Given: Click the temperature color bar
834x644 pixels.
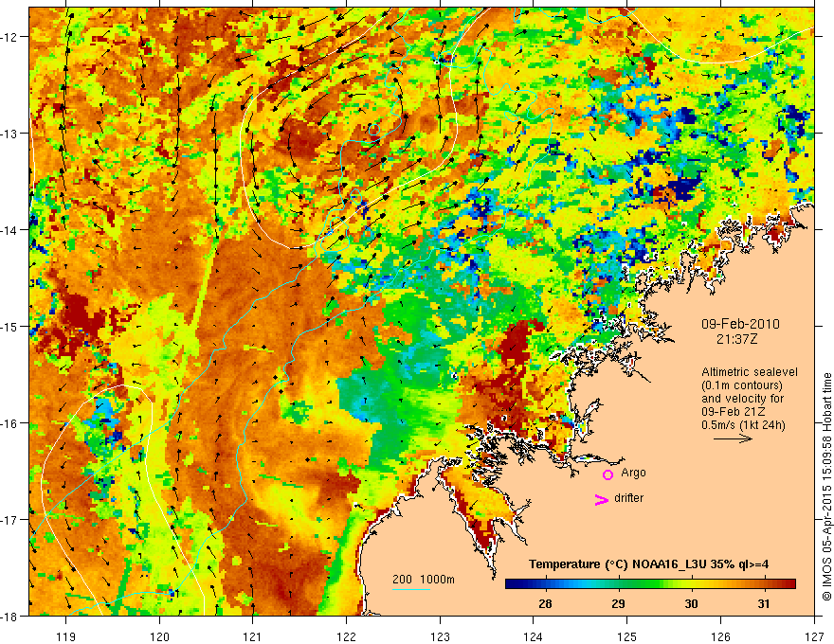Looking at the screenshot, I should point(650,583).
